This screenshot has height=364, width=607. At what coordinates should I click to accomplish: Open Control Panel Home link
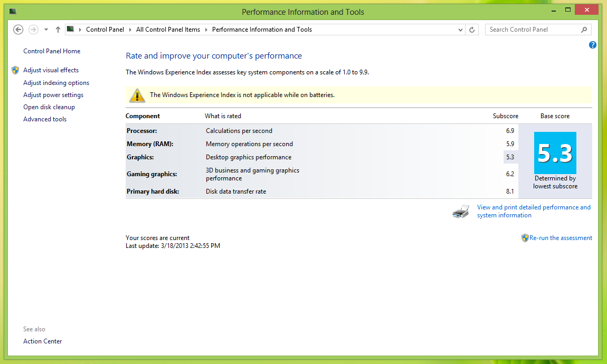pyautogui.click(x=52, y=51)
